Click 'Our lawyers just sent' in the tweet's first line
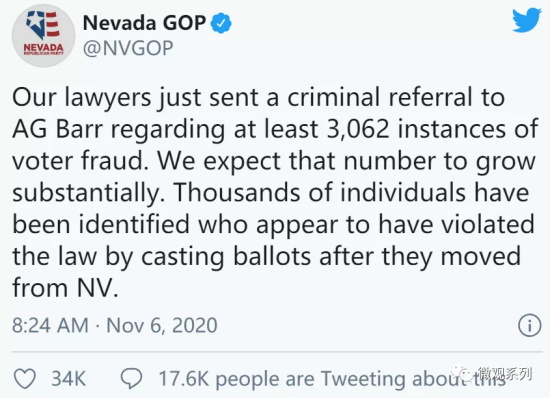The image size is (550, 398). pyautogui.click(x=136, y=97)
